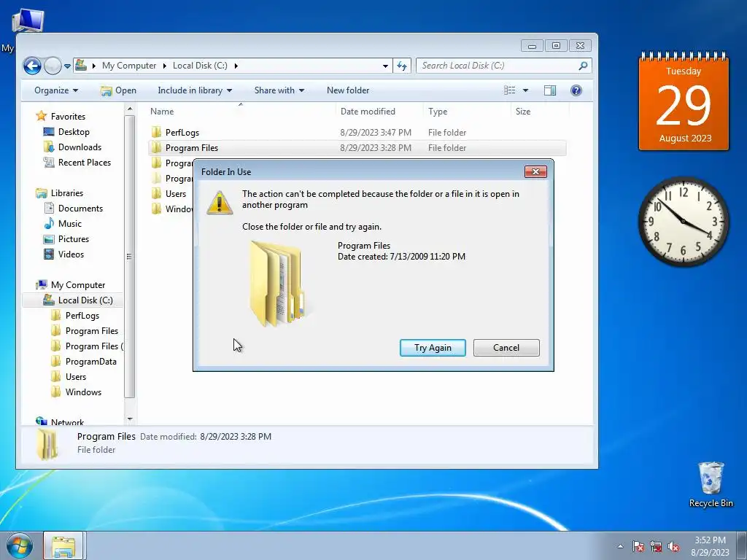Refresh the Local Disk (C:) view
747x560 pixels.
pyautogui.click(x=402, y=66)
